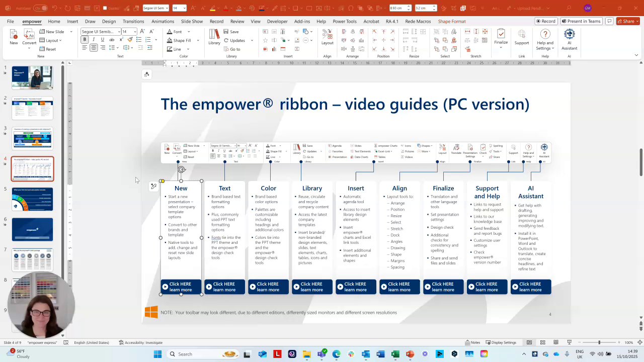The width and height of the screenshot is (644, 362).
Task: Open Help and Settings
Action: click(545, 39)
